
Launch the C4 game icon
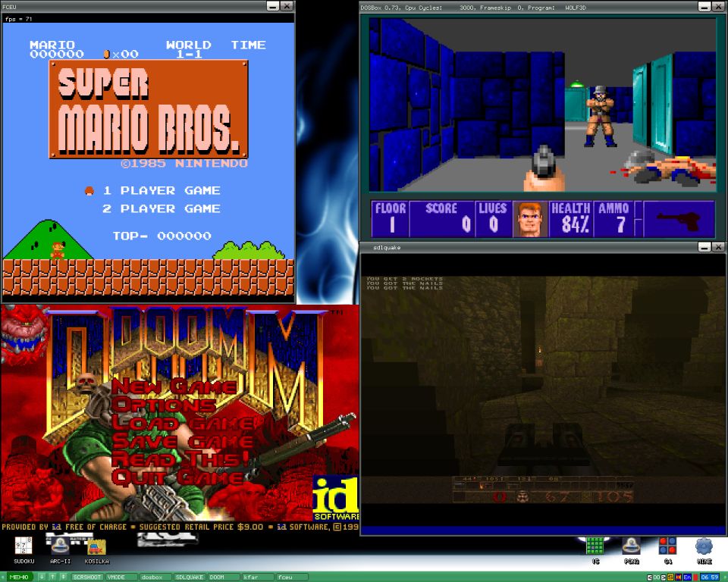(x=667, y=546)
